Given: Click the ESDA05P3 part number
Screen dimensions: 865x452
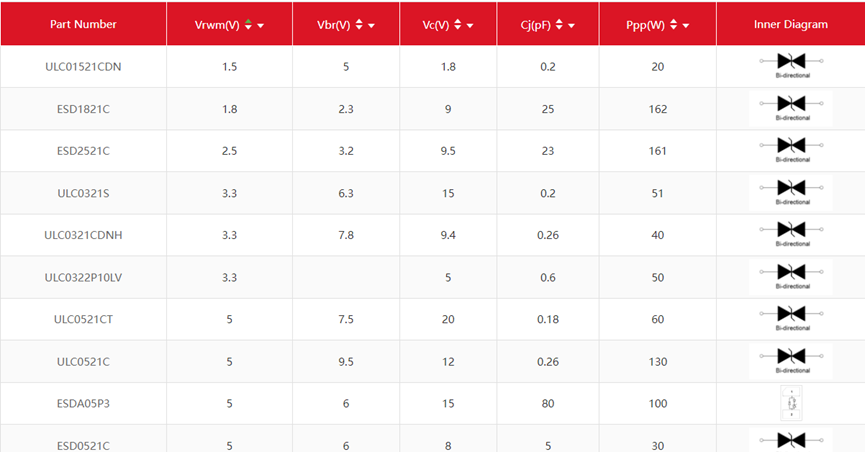Looking at the screenshot, I should point(83,403).
